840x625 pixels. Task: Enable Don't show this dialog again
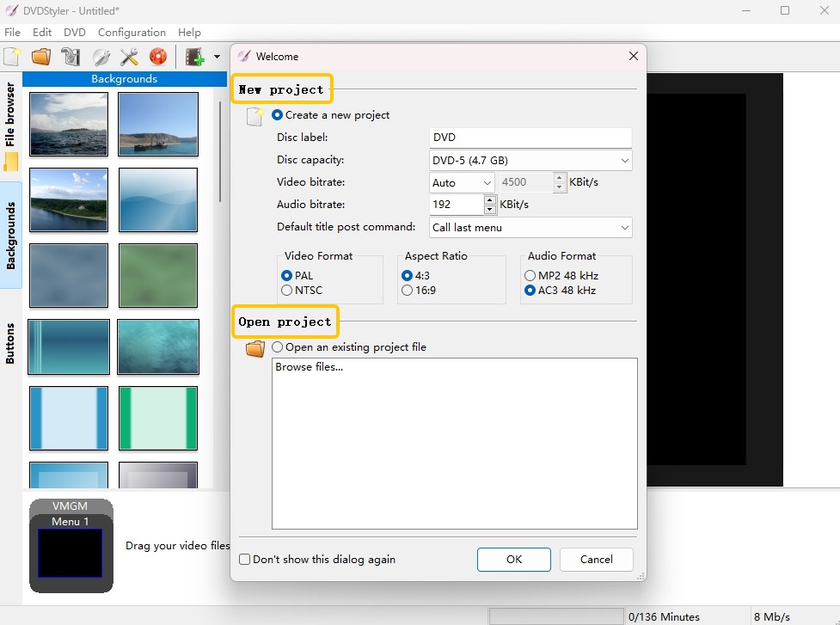(x=244, y=559)
